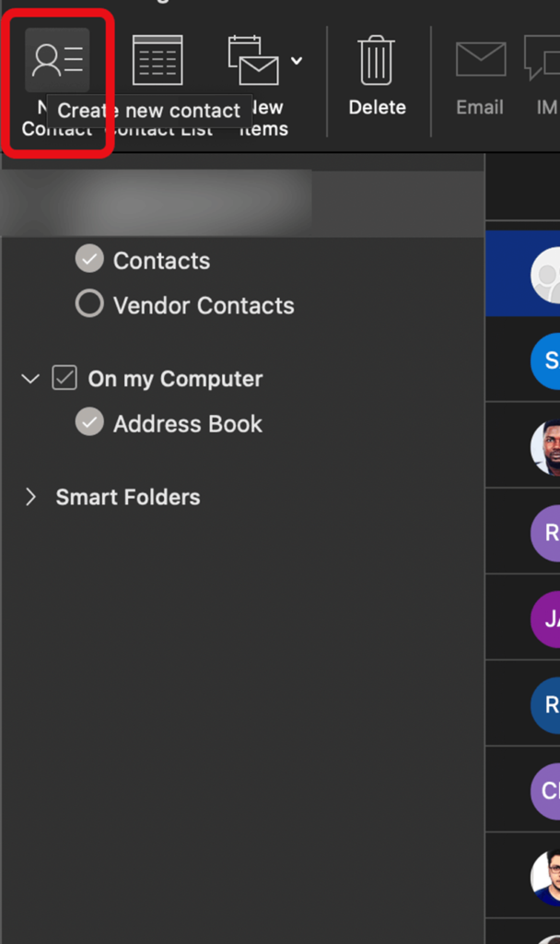Enable the Vendor Contacts folder circle
The image size is (560, 944).
coord(89,303)
